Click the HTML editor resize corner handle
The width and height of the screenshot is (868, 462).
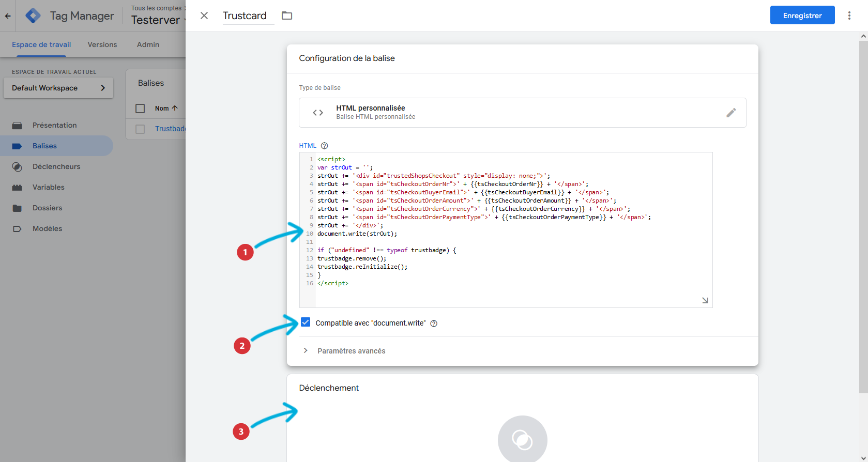click(705, 300)
